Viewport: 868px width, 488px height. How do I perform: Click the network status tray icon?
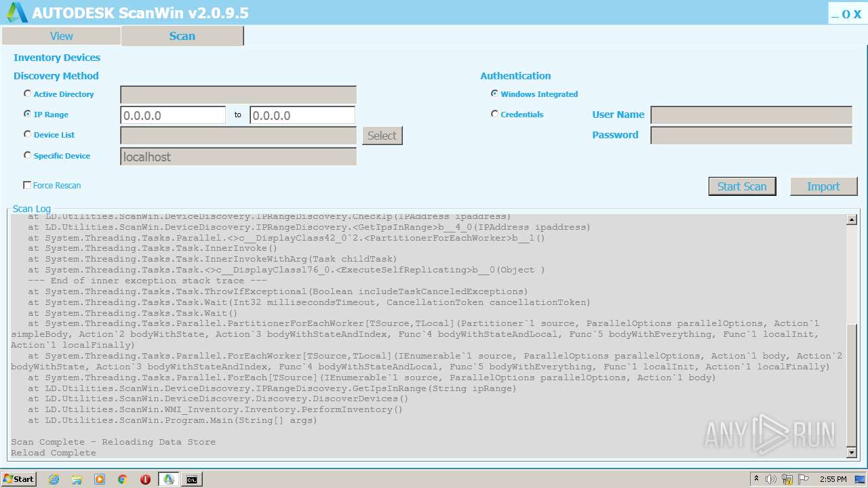pos(787,479)
